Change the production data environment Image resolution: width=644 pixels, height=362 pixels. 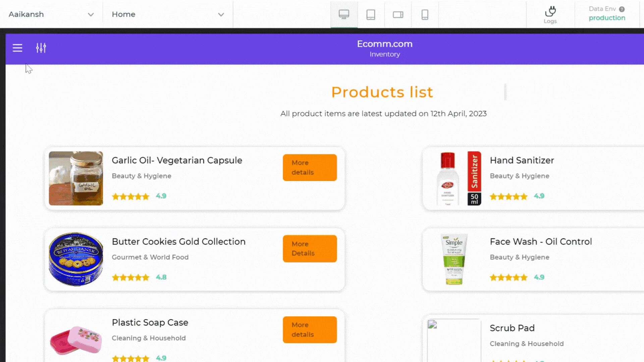tap(607, 18)
